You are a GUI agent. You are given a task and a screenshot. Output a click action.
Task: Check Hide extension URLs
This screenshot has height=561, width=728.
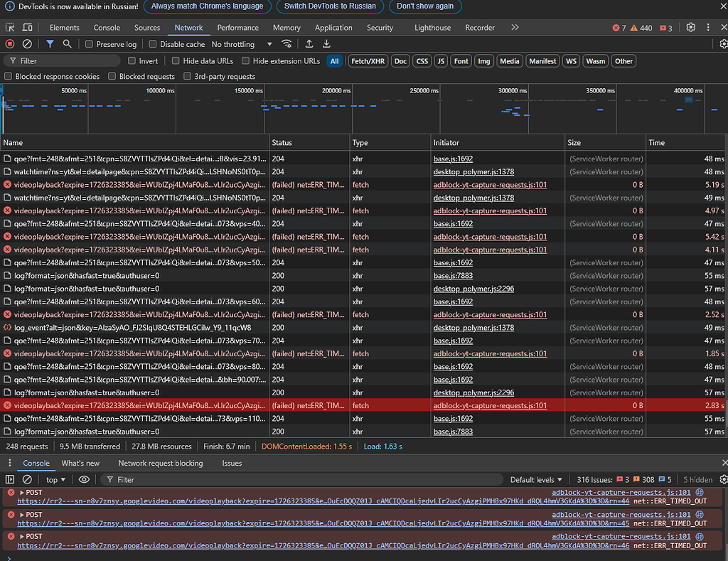pos(245,61)
